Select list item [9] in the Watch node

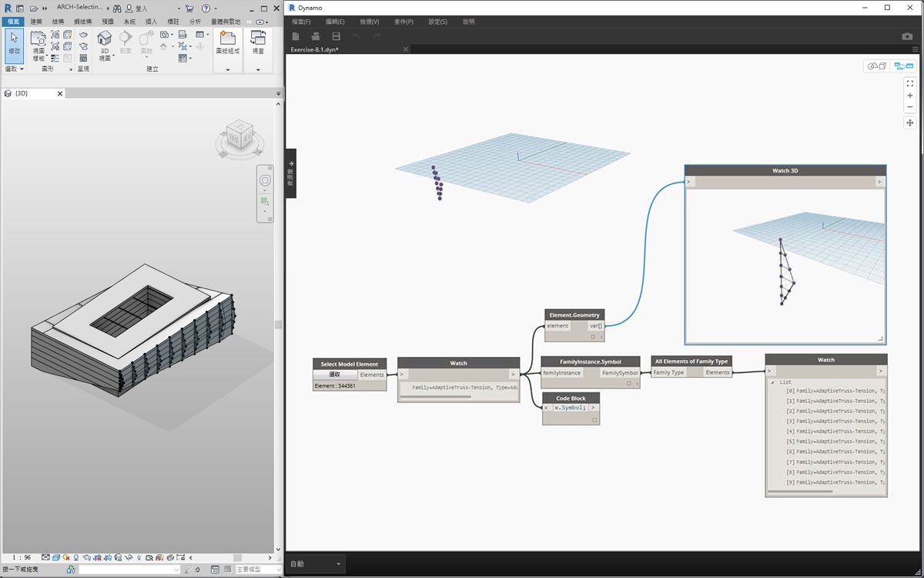(x=835, y=482)
